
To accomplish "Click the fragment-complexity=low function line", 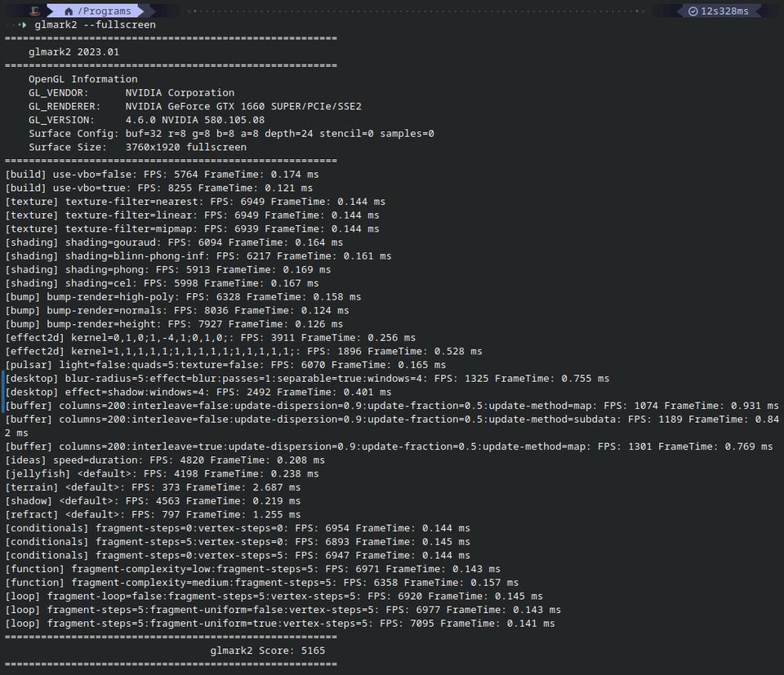I will click(253, 569).
